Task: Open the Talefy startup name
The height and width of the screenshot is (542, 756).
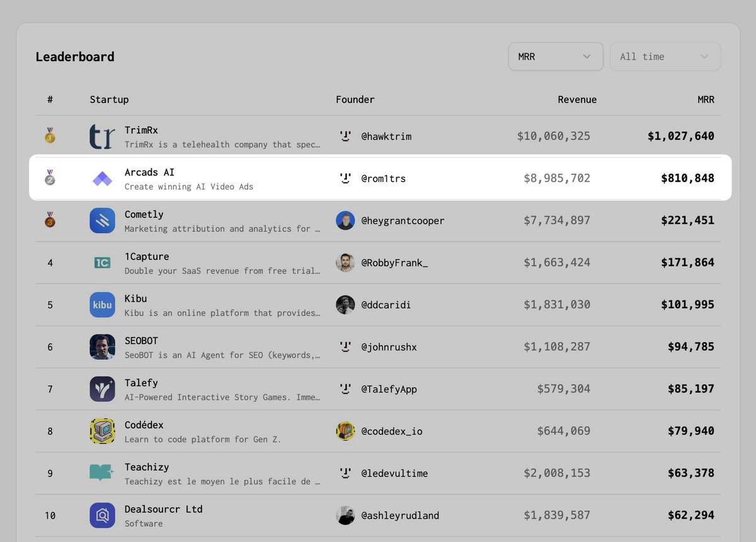Action: pyautogui.click(x=141, y=383)
